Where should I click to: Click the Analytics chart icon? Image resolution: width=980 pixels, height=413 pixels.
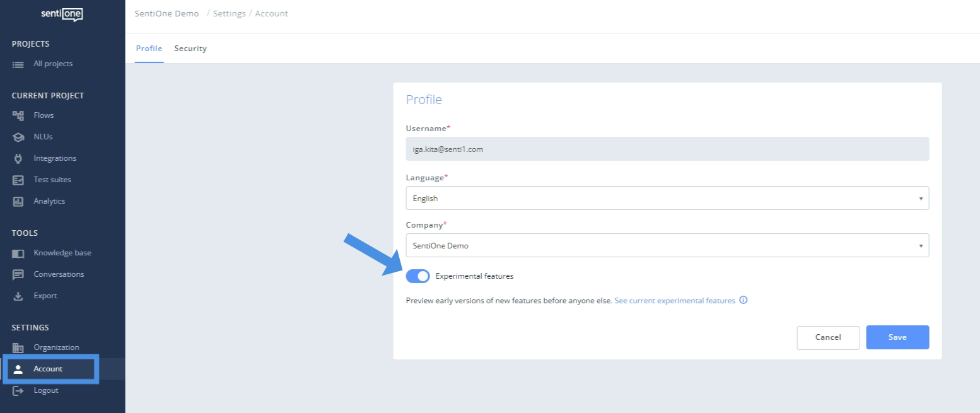click(18, 201)
